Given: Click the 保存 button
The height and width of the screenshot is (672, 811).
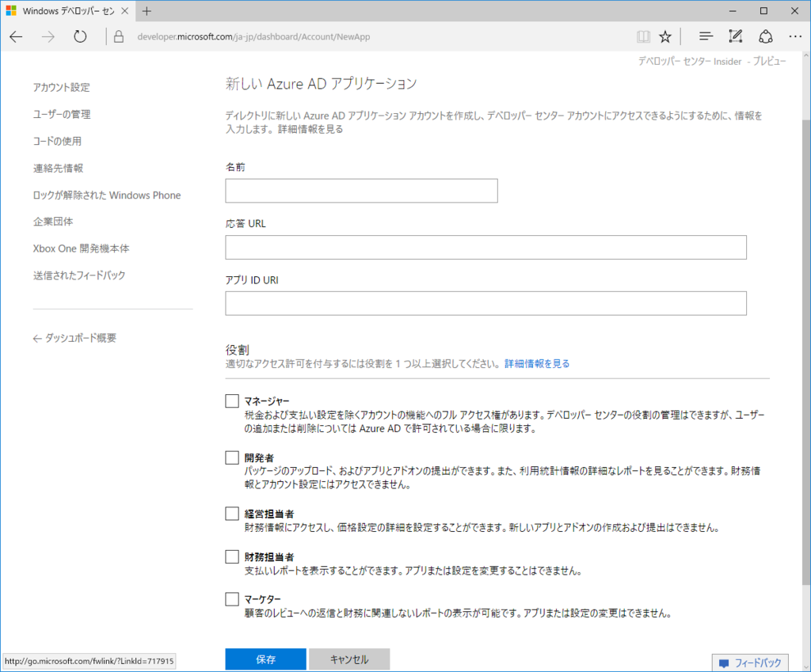Looking at the screenshot, I should tap(266, 659).
